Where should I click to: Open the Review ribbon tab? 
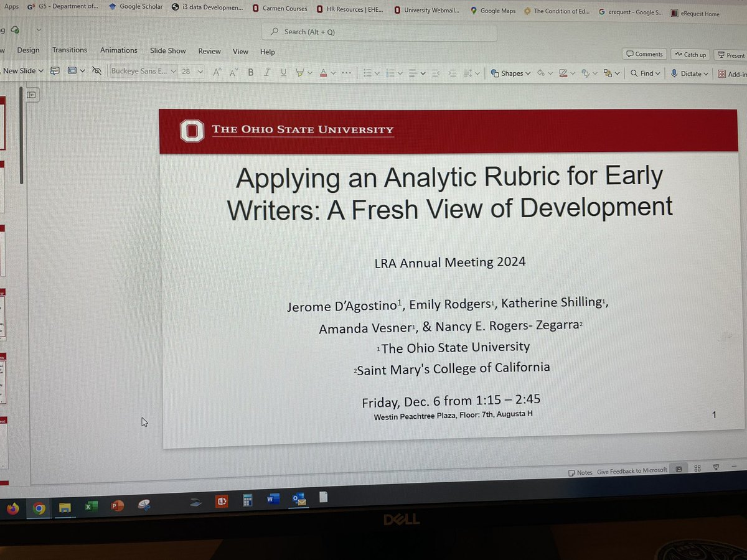210,51
